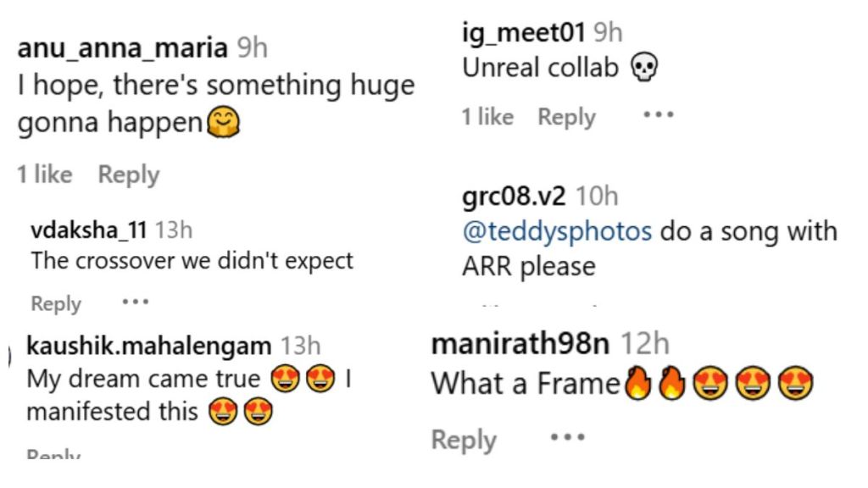Open ig_meet01's profile
This screenshot has height=488, width=868.
524,32
